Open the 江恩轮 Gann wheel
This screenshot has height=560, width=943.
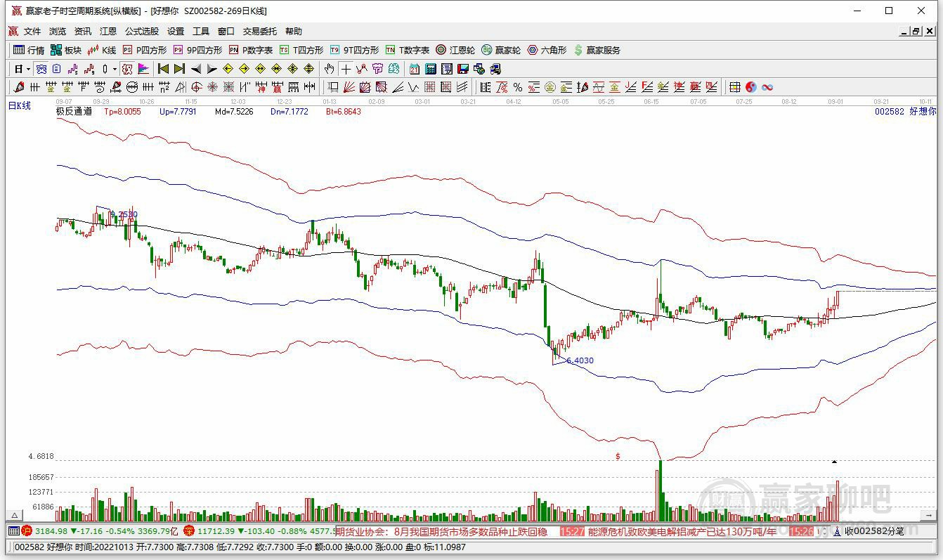pyautogui.click(x=455, y=50)
